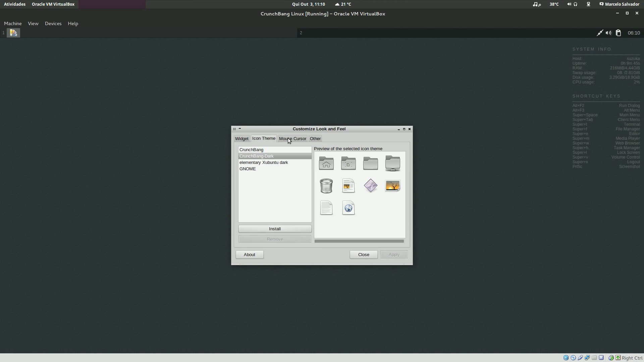644x362 pixels.
Task: Click the image document preview icon
Action: [348, 186]
